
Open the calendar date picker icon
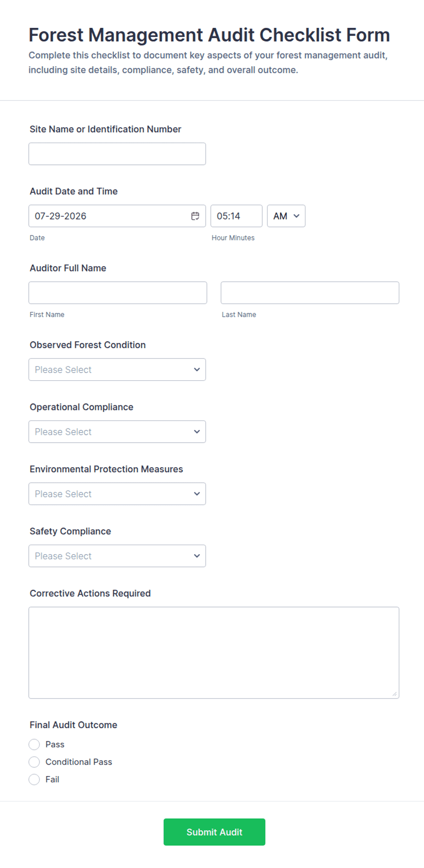195,216
